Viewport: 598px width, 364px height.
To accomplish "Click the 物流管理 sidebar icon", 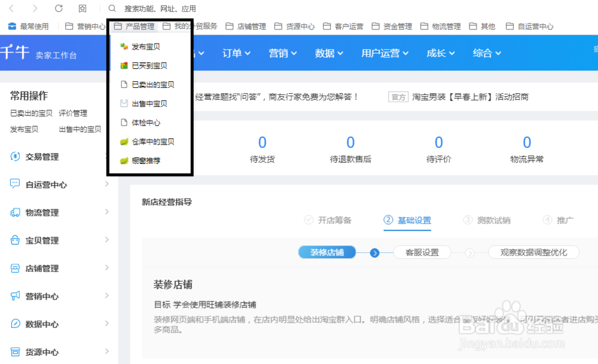I will [14, 212].
